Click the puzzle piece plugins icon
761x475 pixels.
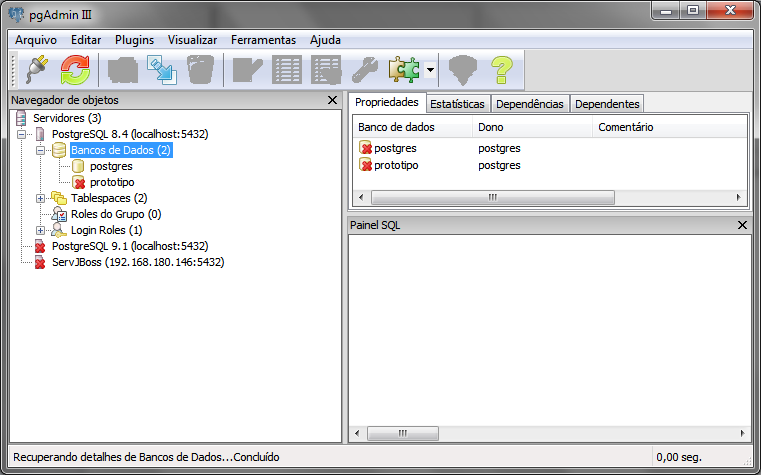coord(404,70)
